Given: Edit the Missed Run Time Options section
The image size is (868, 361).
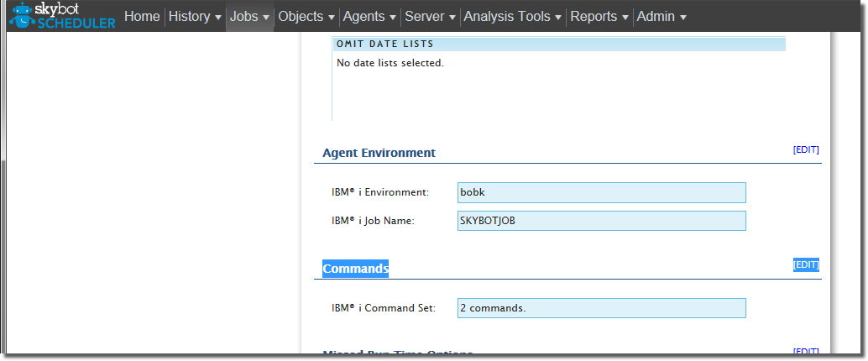Looking at the screenshot, I should click(805, 352).
